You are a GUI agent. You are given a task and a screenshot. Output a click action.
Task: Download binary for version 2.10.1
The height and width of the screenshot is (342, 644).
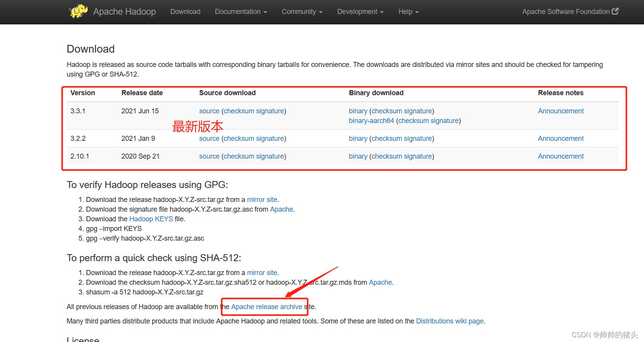point(358,156)
